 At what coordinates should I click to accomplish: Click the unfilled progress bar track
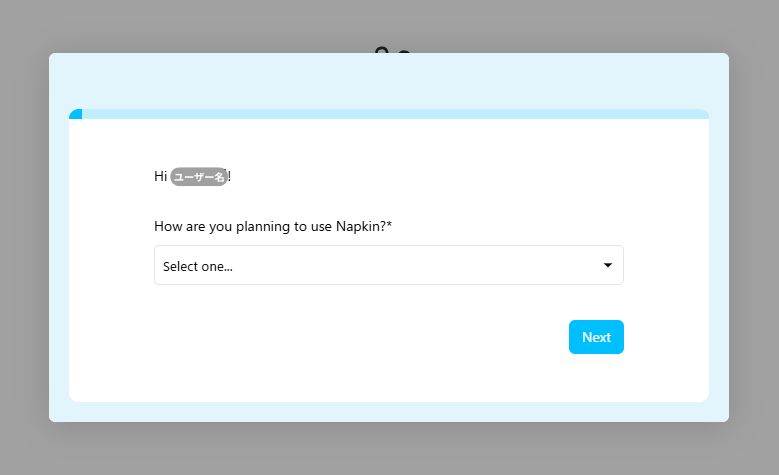point(395,114)
